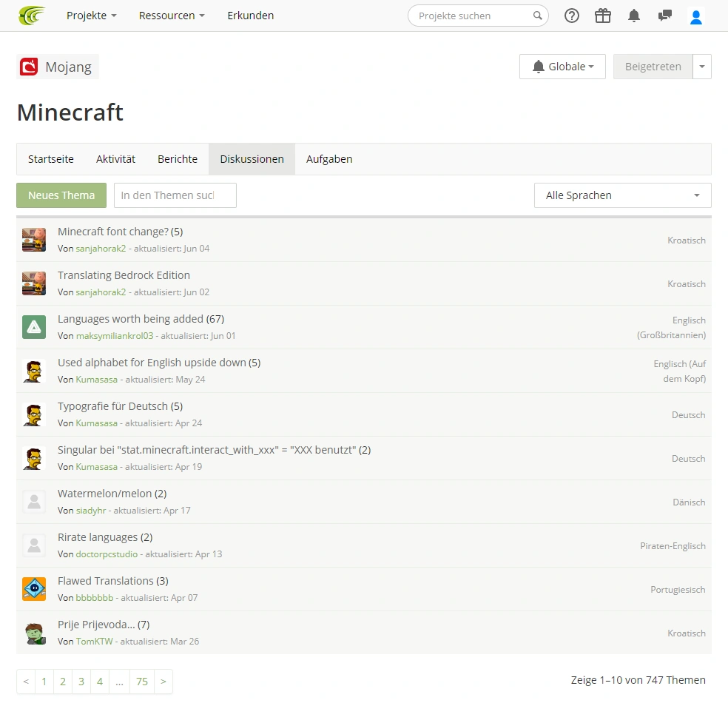Click the Beigetreten button
This screenshot has height=703, width=728.
point(653,67)
